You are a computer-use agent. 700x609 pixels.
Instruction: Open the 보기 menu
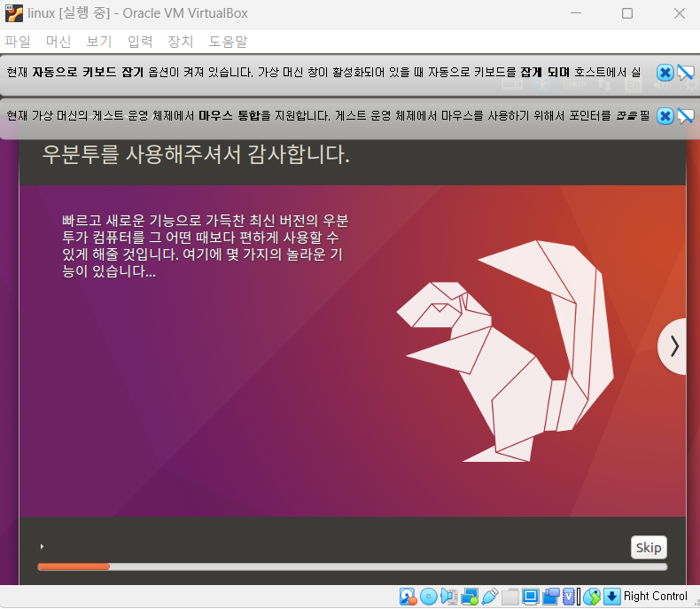pyautogui.click(x=98, y=42)
